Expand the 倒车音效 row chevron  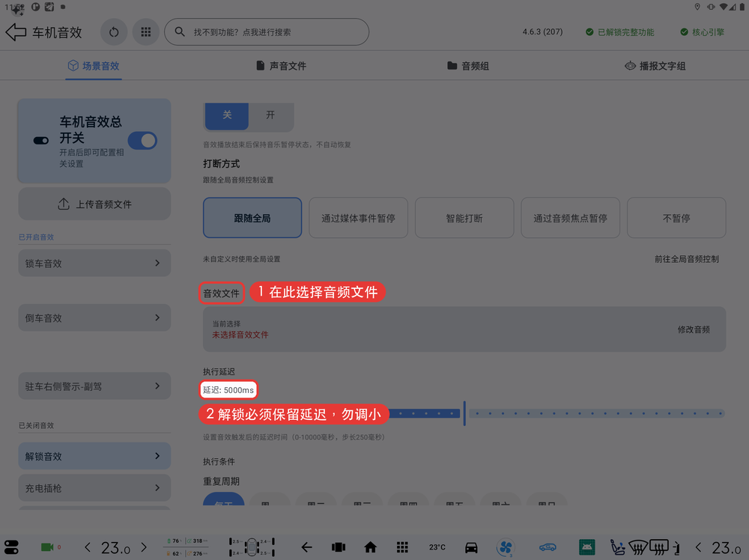[157, 317]
